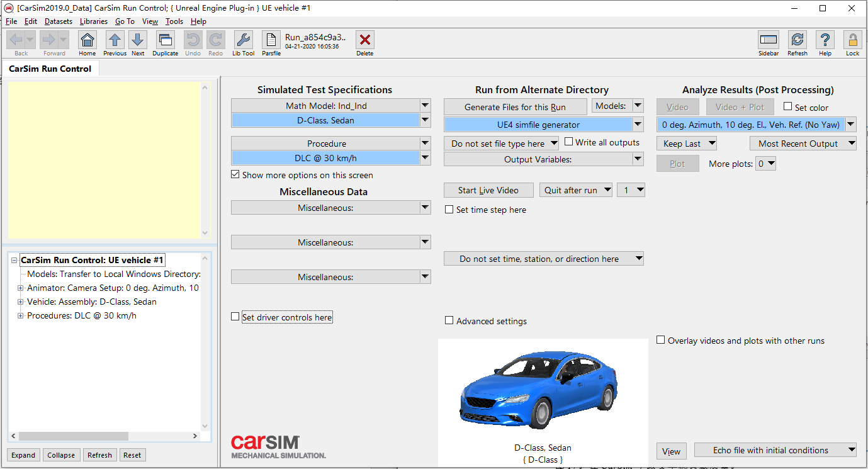Click the Home toolbar icon
The height and width of the screenshot is (469, 868).
pyautogui.click(x=87, y=40)
